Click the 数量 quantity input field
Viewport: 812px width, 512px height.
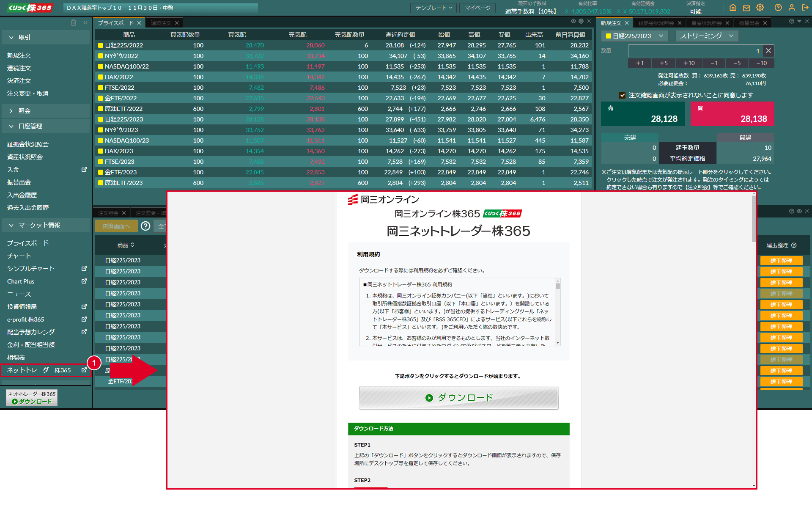(695, 51)
